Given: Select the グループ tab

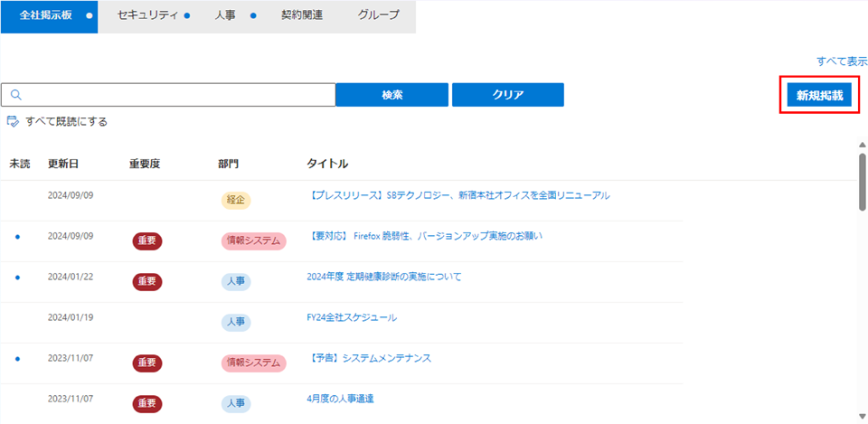Looking at the screenshot, I should pyautogui.click(x=378, y=16).
